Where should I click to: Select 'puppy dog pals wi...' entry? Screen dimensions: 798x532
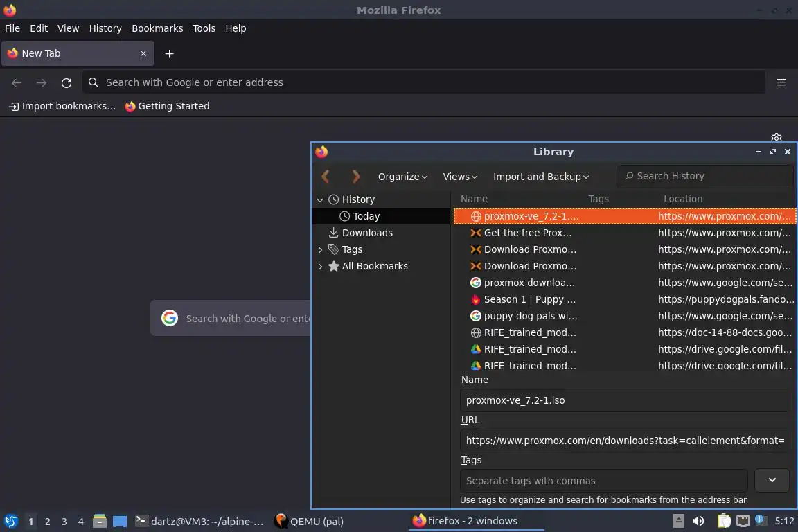(x=624, y=316)
